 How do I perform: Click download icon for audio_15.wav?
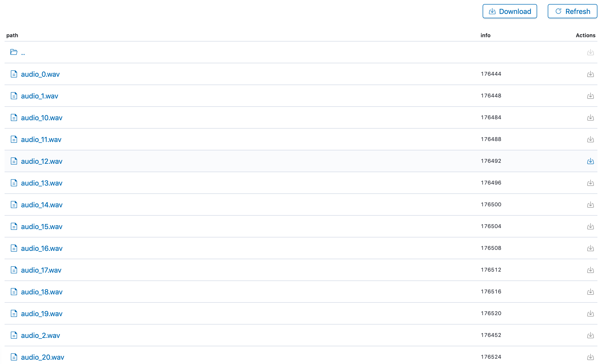coord(590,227)
